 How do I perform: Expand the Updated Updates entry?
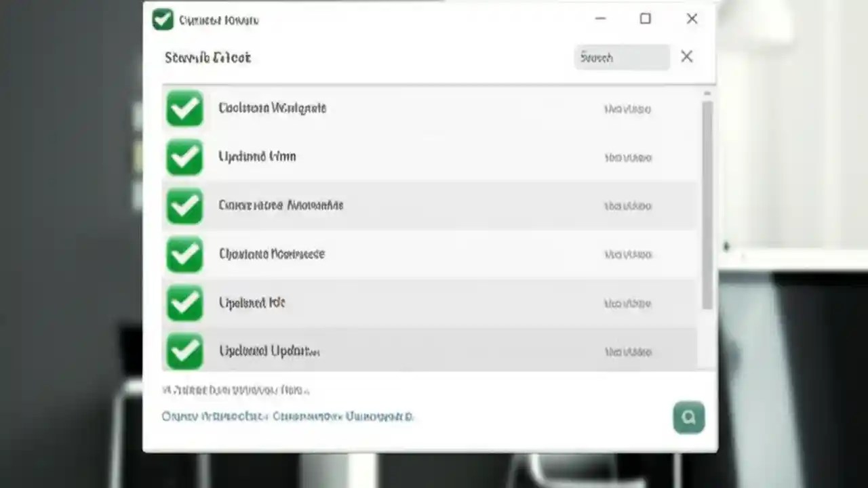tap(434, 351)
